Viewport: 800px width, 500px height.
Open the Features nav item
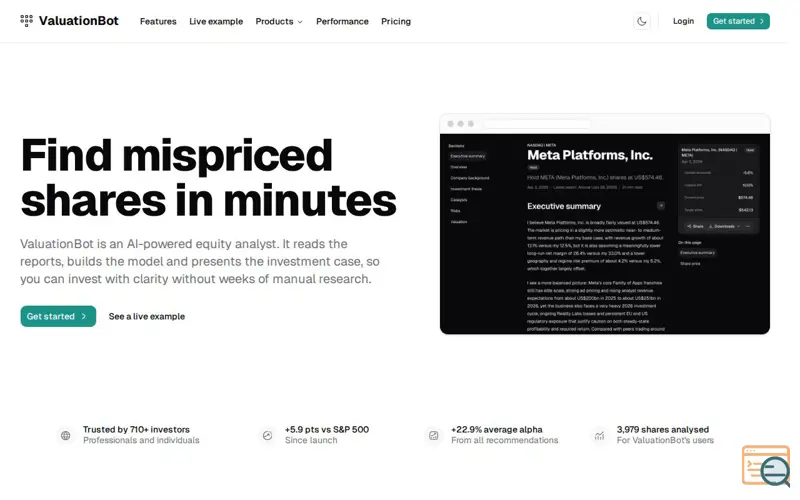coord(158,21)
